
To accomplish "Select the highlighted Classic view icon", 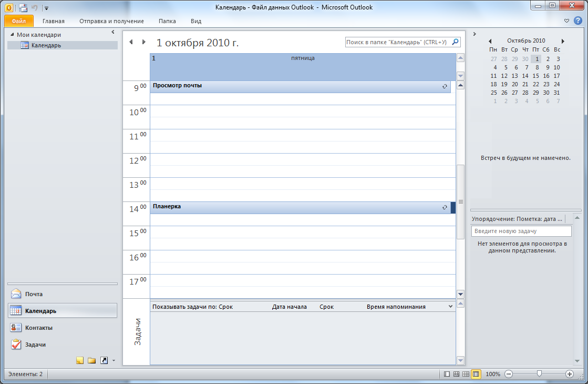I will (x=476, y=374).
